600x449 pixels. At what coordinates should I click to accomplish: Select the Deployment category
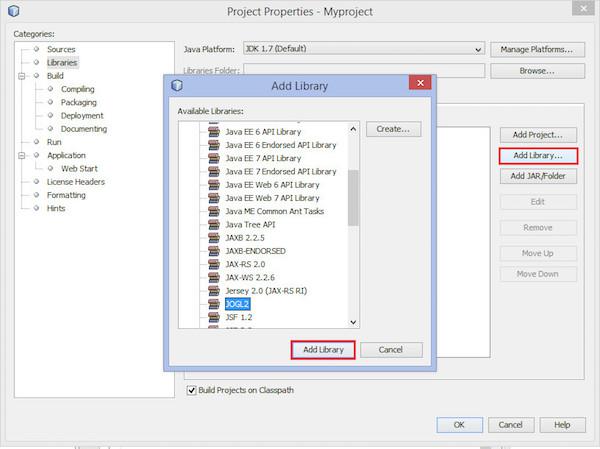point(82,116)
